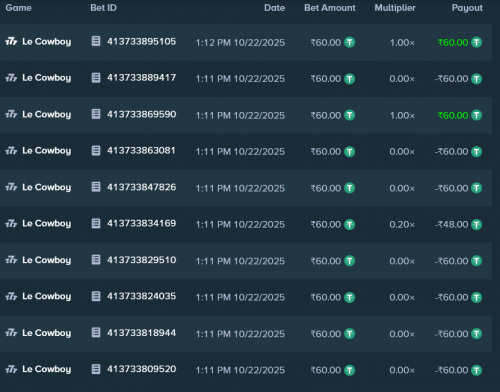Select 1.00× multiplier for bet 413733895105
This screenshot has width=500, height=392.
[402, 43]
